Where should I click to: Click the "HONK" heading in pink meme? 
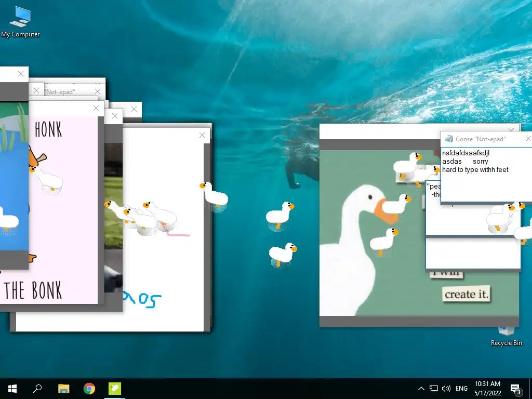point(48,130)
